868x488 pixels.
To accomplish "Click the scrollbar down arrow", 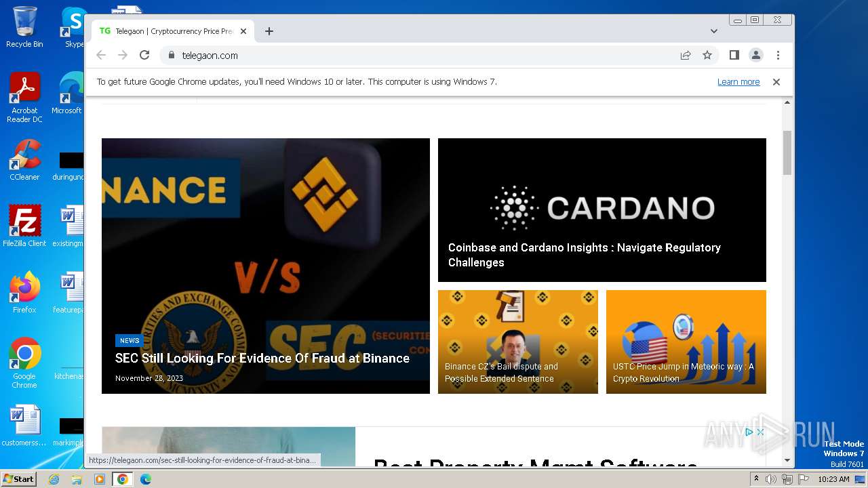I will pos(787,460).
